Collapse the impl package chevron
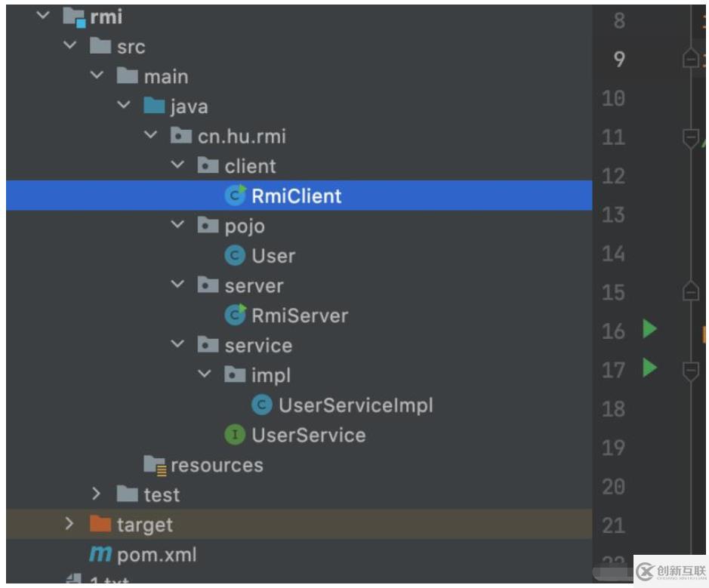Screen dimensions: 709x588 tap(205, 375)
